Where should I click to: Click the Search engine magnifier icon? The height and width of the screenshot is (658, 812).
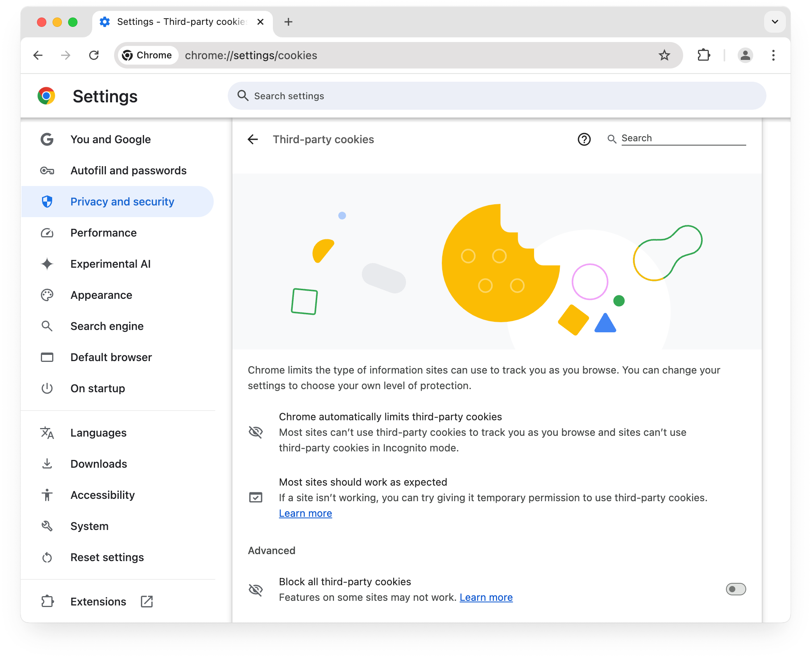coord(48,326)
